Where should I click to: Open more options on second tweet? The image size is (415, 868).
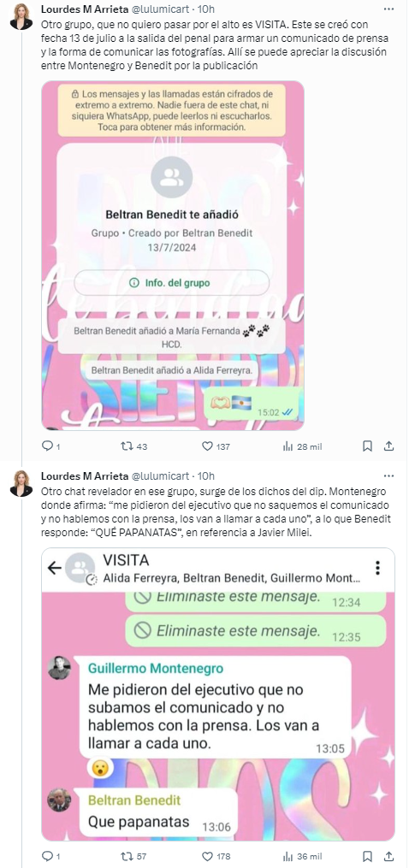[x=389, y=476]
